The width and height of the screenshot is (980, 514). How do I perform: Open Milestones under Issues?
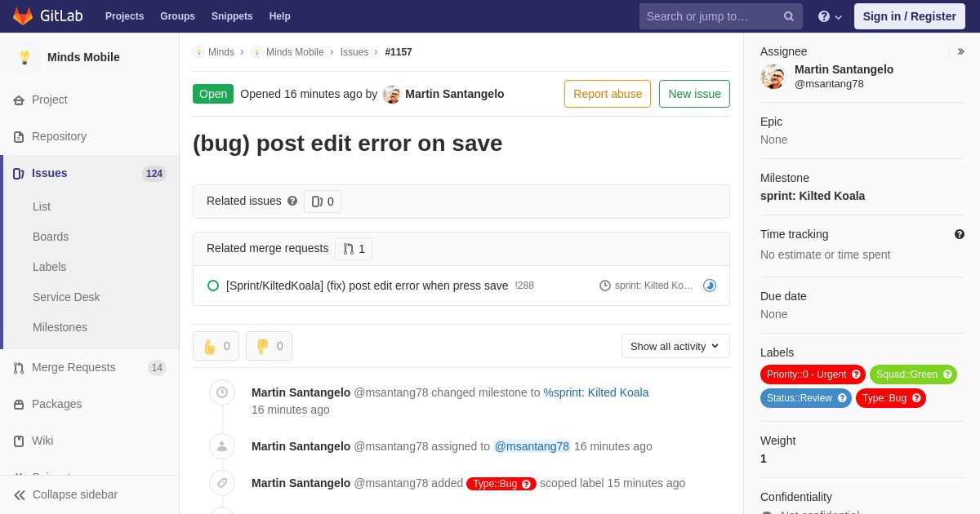60,327
